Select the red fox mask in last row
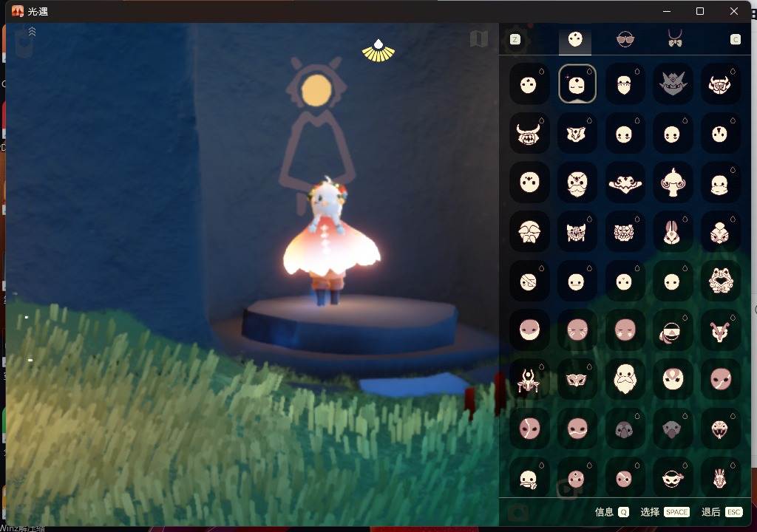757x532 pixels. click(720, 478)
